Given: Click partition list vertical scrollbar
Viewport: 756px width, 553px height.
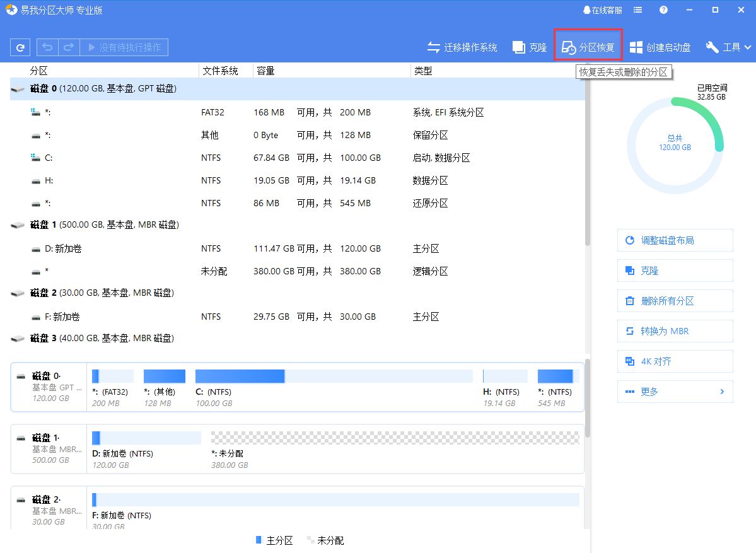Looking at the screenshot, I should pyautogui.click(x=587, y=161).
